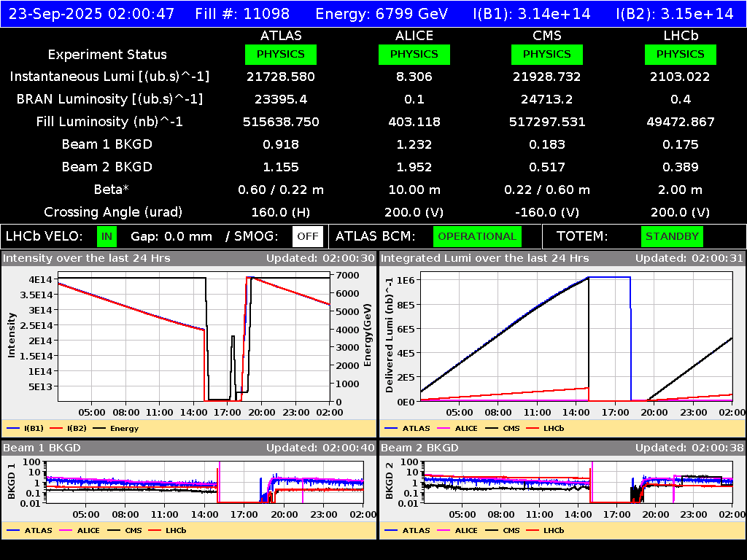Click the LHCb PHYSICS status indicator
Viewport: 747px width, 560px height.
click(x=680, y=54)
